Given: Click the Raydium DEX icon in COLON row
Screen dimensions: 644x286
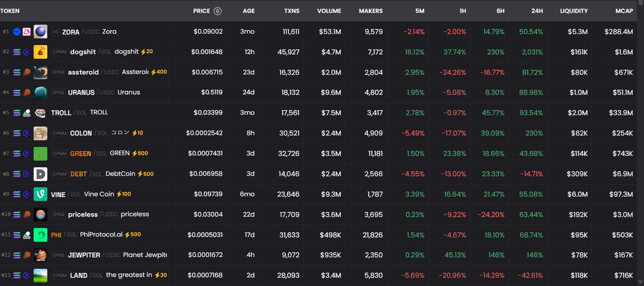Looking at the screenshot, I should click(26, 133).
